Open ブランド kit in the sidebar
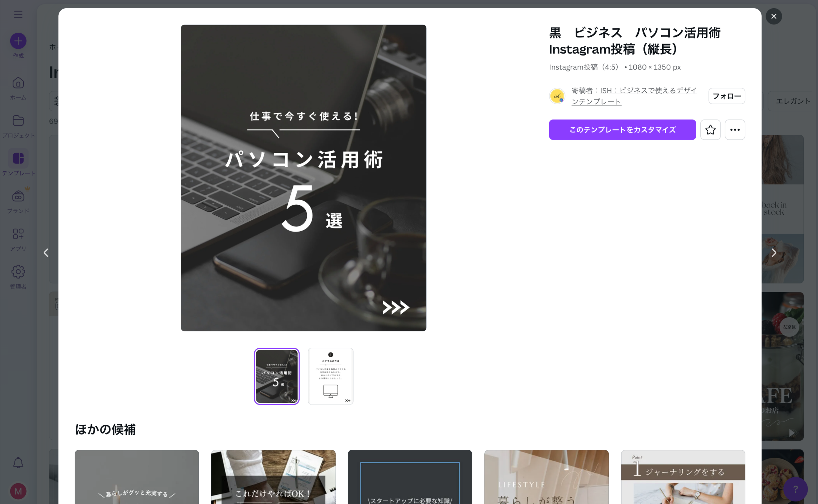The width and height of the screenshot is (818, 504). coord(18,202)
